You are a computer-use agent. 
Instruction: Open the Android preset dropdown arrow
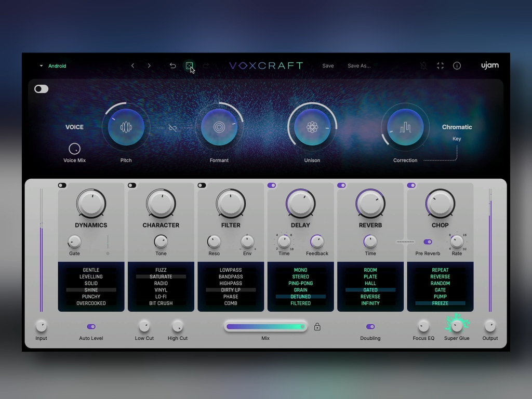41,66
